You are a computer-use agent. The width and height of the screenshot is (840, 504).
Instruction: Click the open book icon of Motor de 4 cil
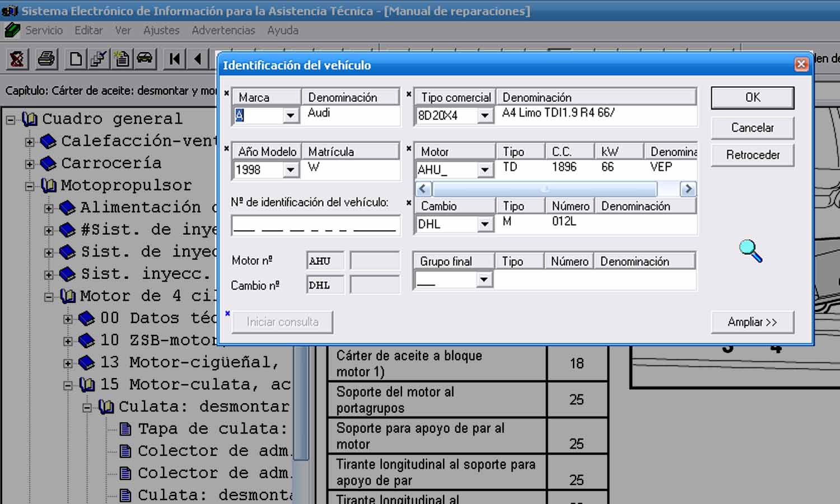68,296
